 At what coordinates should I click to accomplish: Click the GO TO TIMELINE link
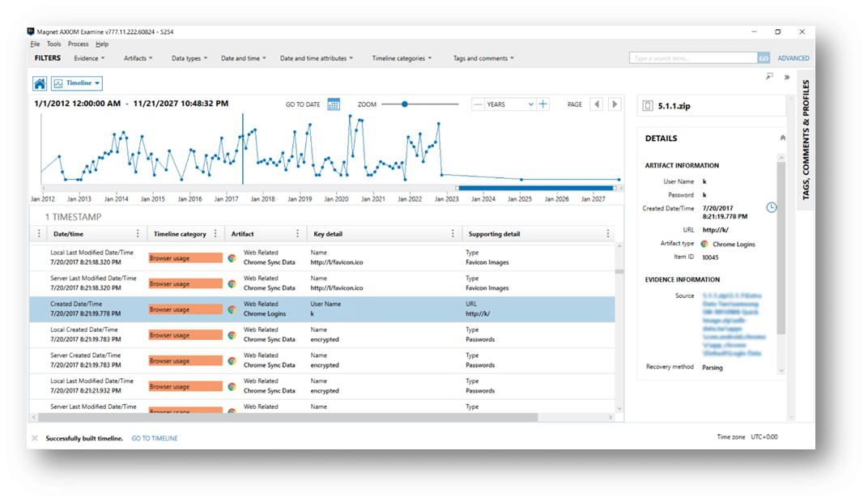point(154,438)
